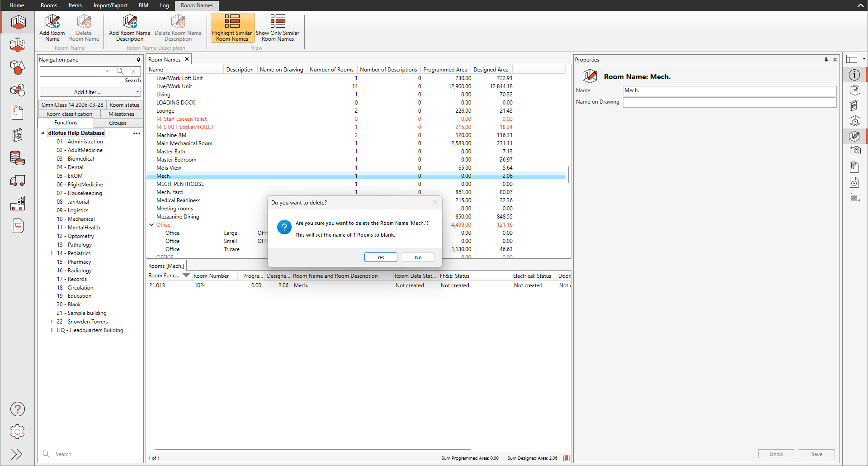Click the info icon in right sidebar
Image resolution: width=868 pixels, height=466 pixels.
[854, 75]
